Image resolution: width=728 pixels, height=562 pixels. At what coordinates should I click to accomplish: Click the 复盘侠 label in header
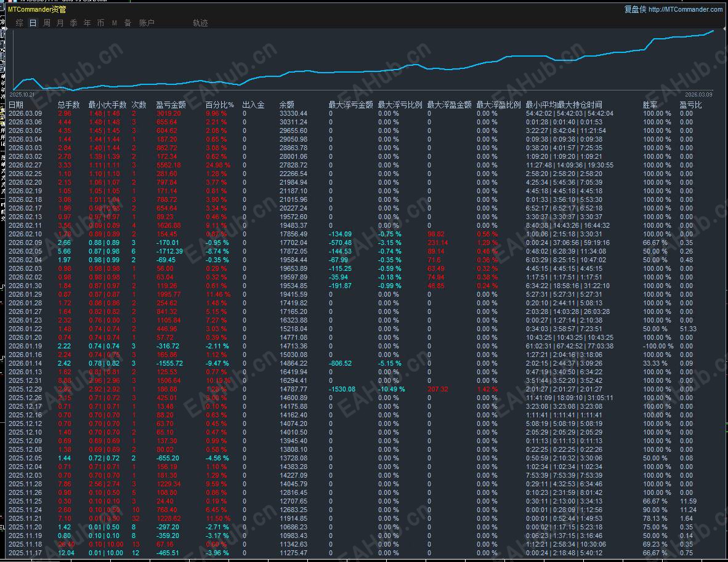[x=635, y=9]
